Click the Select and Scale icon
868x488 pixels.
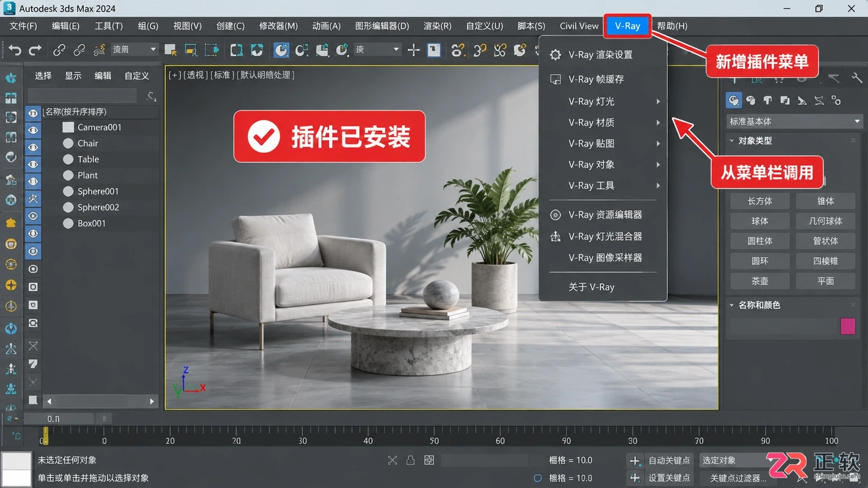(x=322, y=50)
